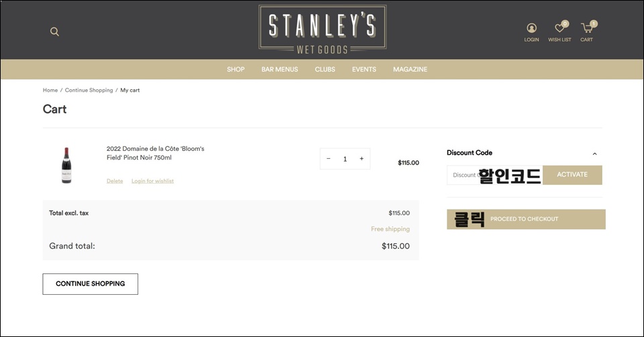Decrease quantity with the minus button

(x=328, y=159)
